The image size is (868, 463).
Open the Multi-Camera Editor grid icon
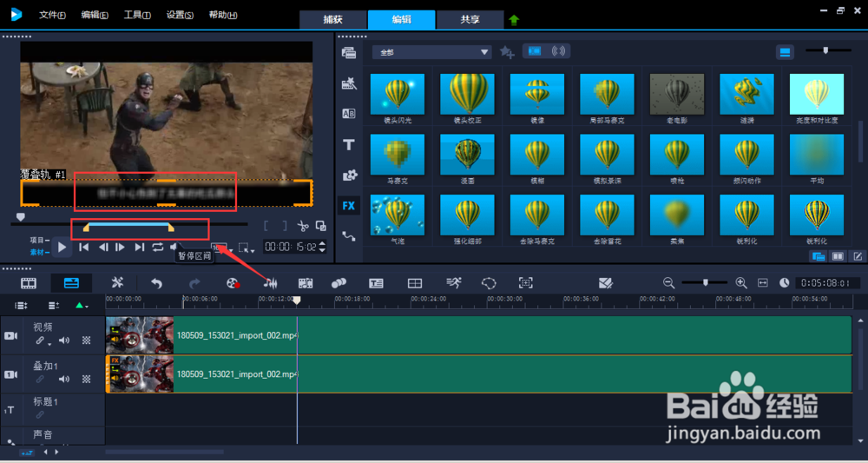coord(415,283)
